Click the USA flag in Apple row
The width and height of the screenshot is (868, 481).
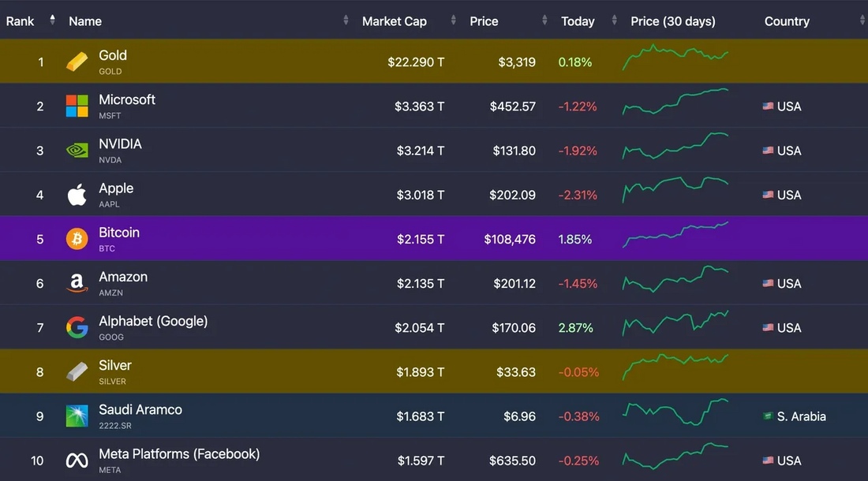[768, 195]
